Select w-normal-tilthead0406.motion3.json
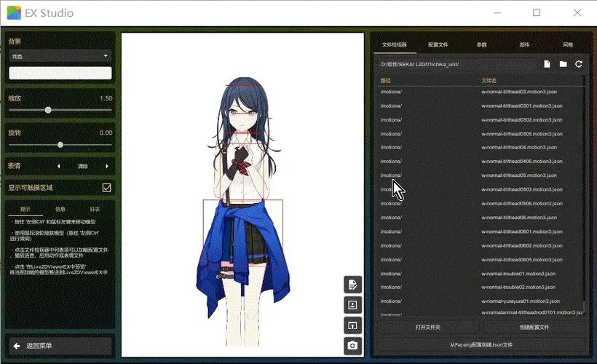This screenshot has width=597, height=364. point(521,162)
